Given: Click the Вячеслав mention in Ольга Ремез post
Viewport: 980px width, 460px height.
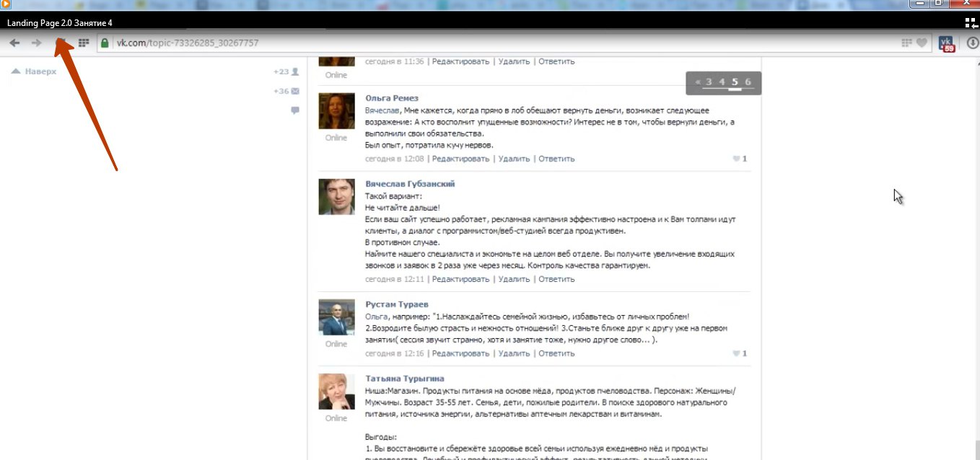Looking at the screenshot, I should [382, 110].
